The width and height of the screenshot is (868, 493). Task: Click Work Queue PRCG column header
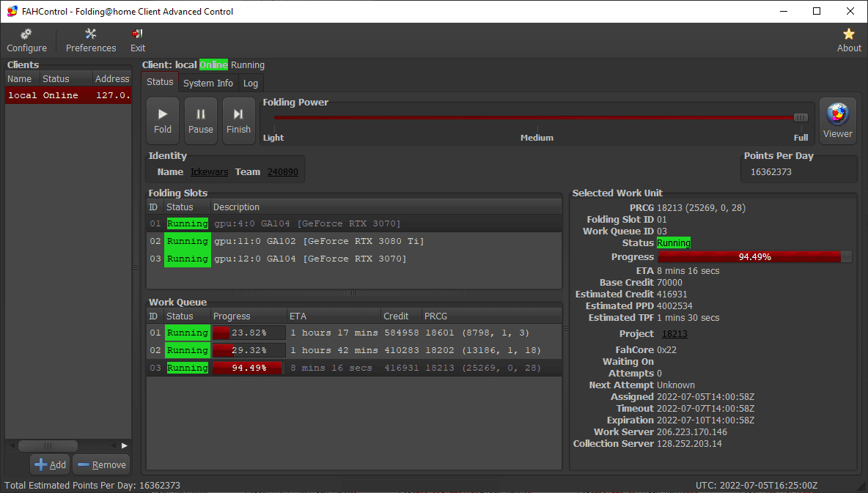(x=492, y=316)
